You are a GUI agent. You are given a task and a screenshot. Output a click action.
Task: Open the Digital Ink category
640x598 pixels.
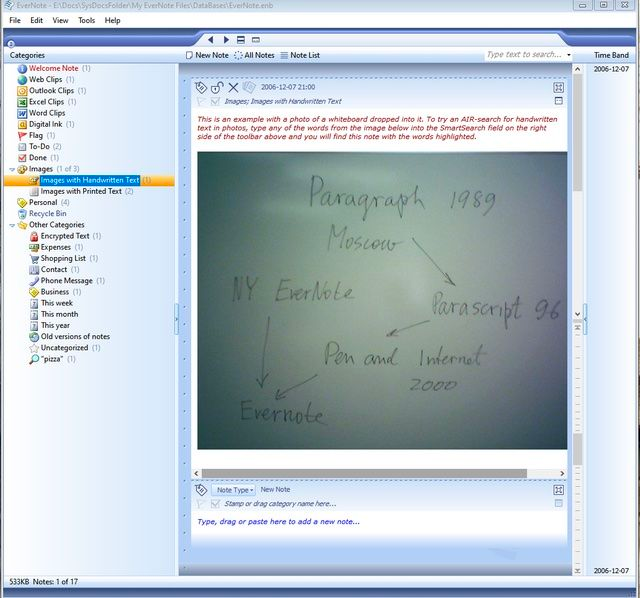coord(46,124)
